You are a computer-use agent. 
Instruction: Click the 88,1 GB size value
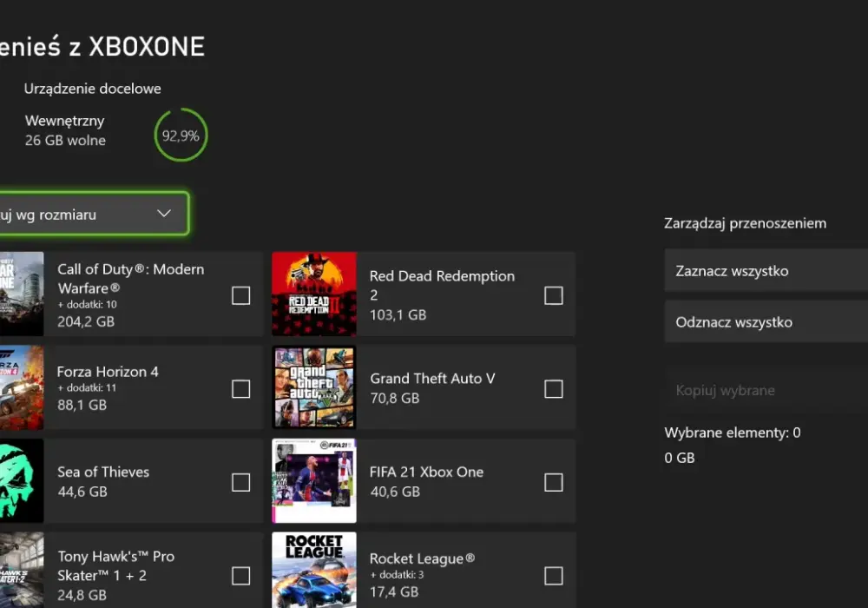click(x=82, y=405)
